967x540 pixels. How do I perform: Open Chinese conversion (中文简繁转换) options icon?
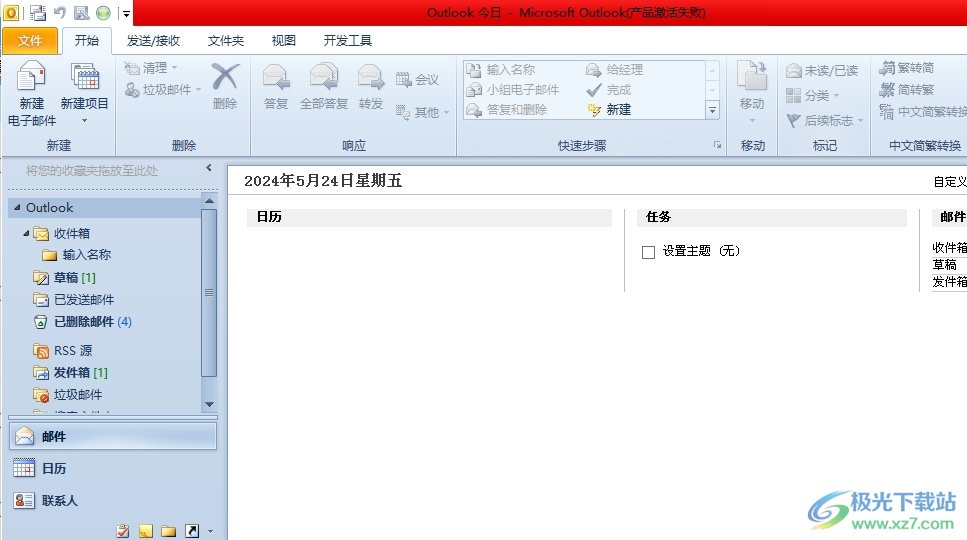pyautogui.click(x=887, y=112)
